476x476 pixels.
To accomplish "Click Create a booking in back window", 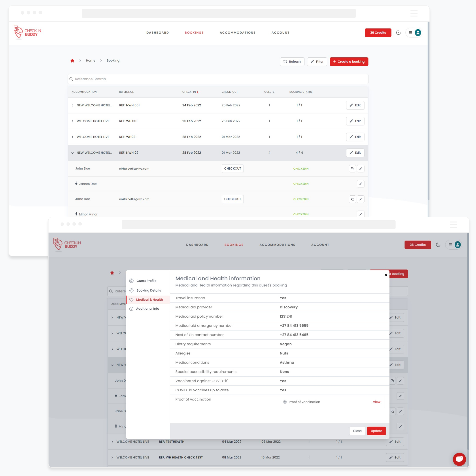I will 349,62.
